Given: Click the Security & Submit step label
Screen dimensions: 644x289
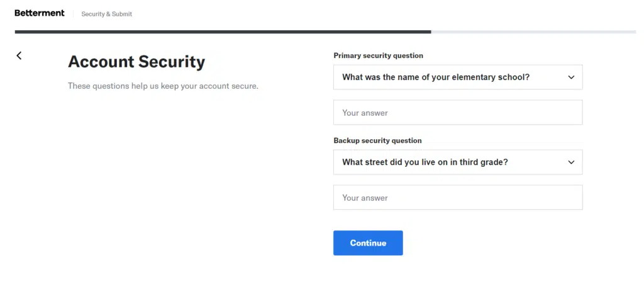Looking at the screenshot, I should click(x=106, y=14).
